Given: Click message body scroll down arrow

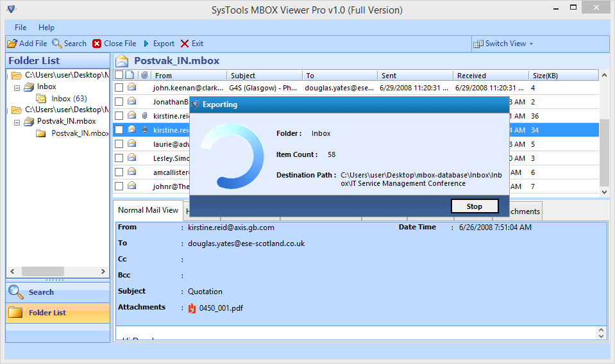Looking at the screenshot, I should click(602, 336).
